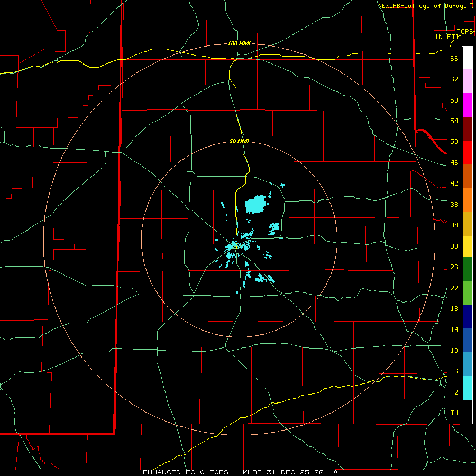The height and width of the screenshot is (476, 476).
Task: Click the ENHANCED ECHO TOPS KLBB caption
Action: pos(240,472)
